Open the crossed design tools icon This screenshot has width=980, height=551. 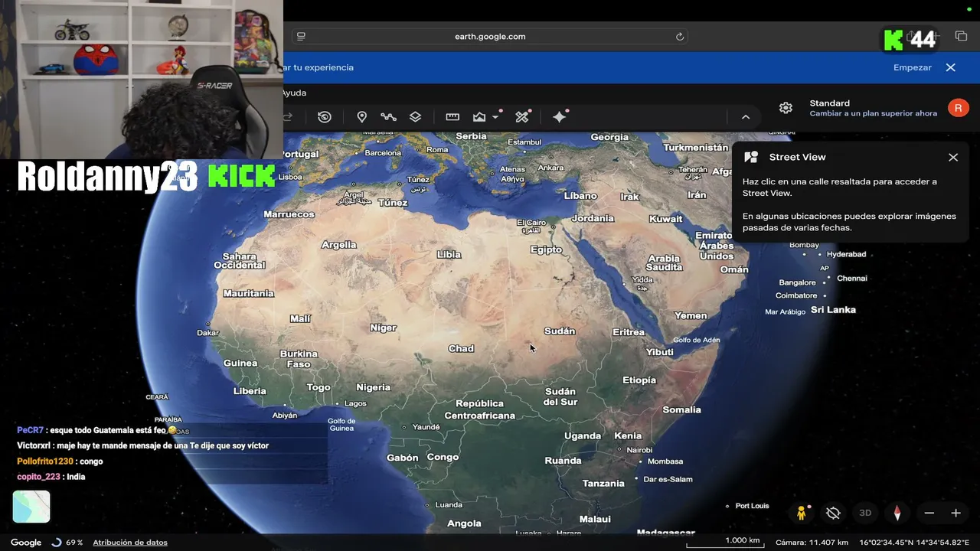click(522, 117)
